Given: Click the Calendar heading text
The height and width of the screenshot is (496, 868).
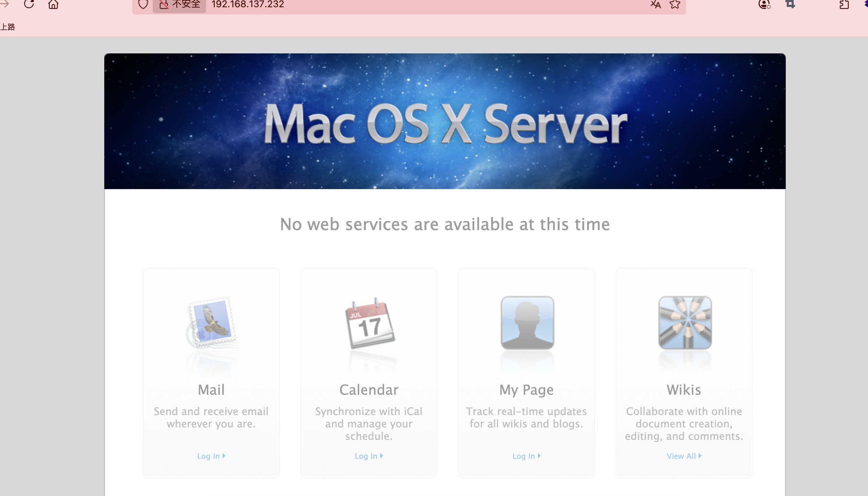Looking at the screenshot, I should 369,390.
